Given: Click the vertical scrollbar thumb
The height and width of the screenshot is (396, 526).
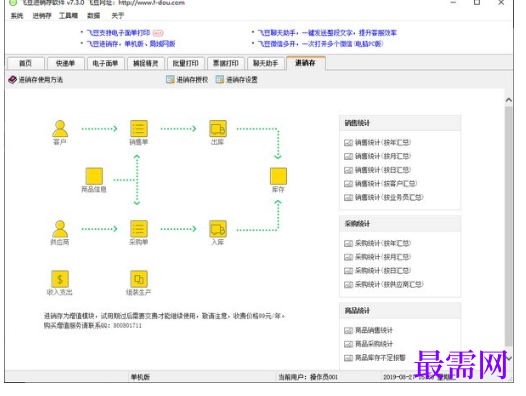Looking at the screenshot, I should [509, 226].
